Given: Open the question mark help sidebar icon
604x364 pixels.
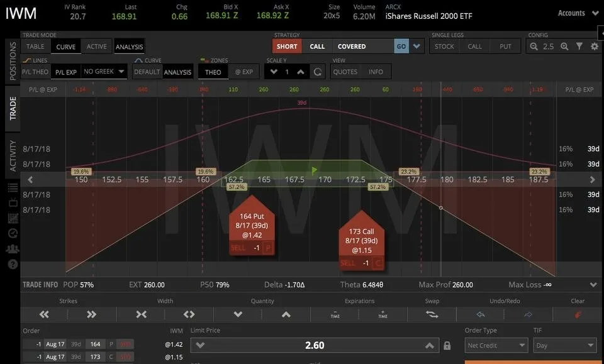Looking at the screenshot, I should pos(13,264).
